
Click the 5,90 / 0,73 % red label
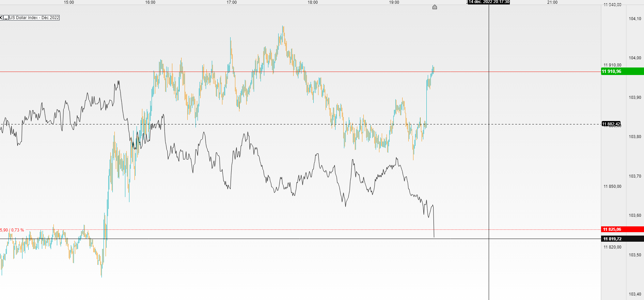pos(12,230)
